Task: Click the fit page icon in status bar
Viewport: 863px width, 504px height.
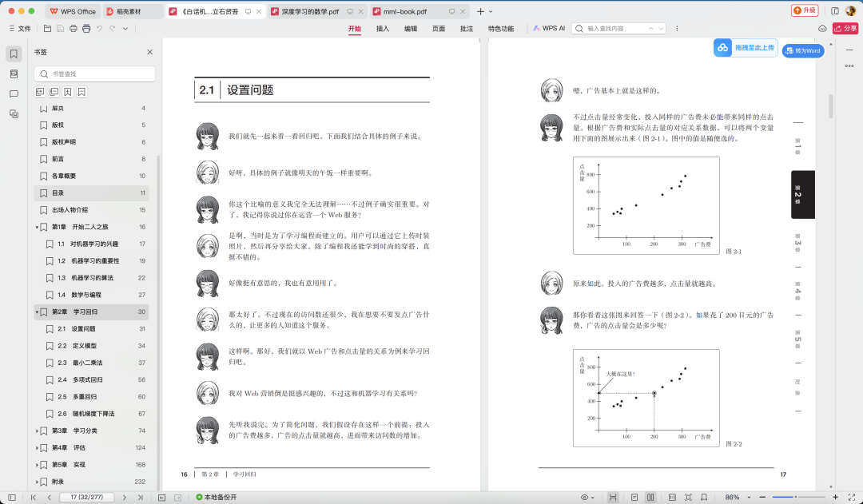Action: point(688,497)
